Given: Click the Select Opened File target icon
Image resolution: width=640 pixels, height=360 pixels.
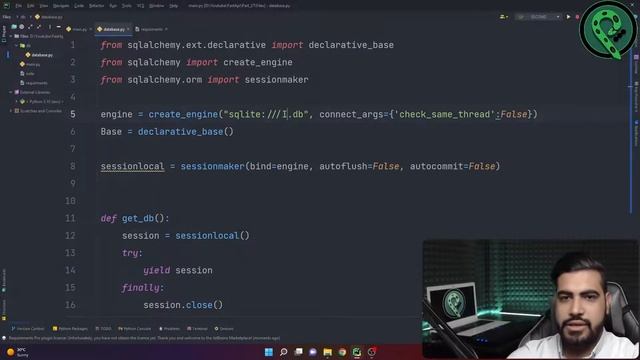Looking at the screenshot, I should click(22, 27).
